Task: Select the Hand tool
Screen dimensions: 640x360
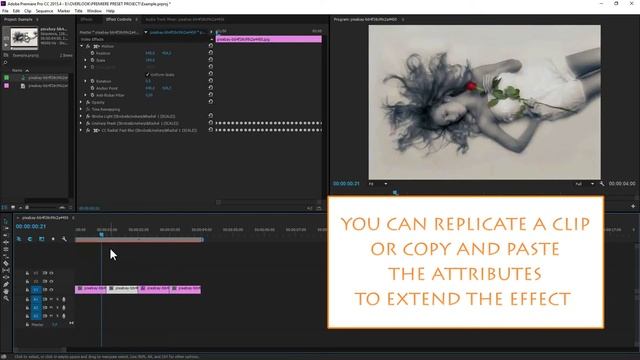Action: (x=6, y=291)
